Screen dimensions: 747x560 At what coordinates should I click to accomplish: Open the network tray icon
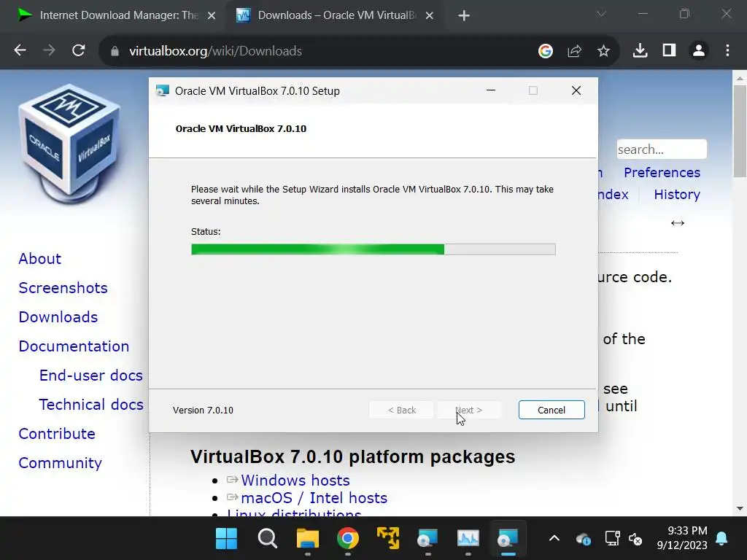point(612,539)
